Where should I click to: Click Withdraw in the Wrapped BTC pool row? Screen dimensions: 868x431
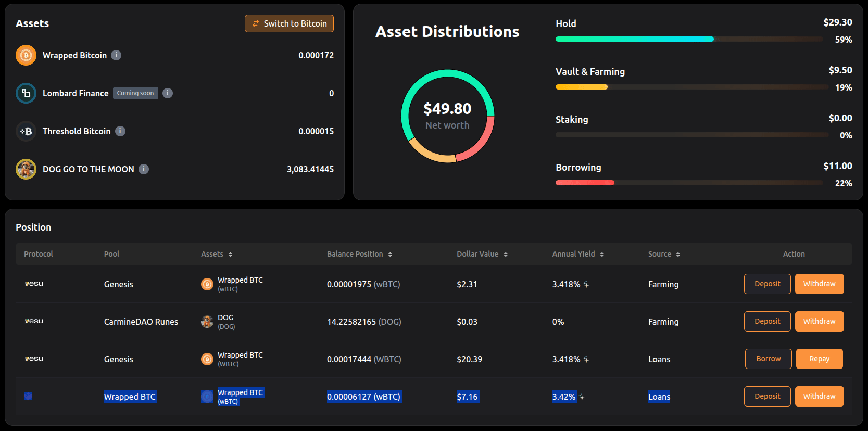click(820, 396)
